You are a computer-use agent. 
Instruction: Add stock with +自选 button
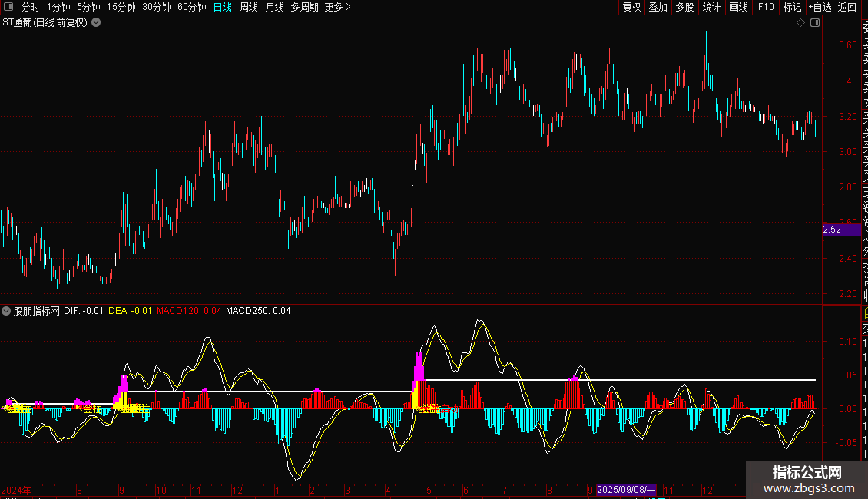click(x=820, y=7)
